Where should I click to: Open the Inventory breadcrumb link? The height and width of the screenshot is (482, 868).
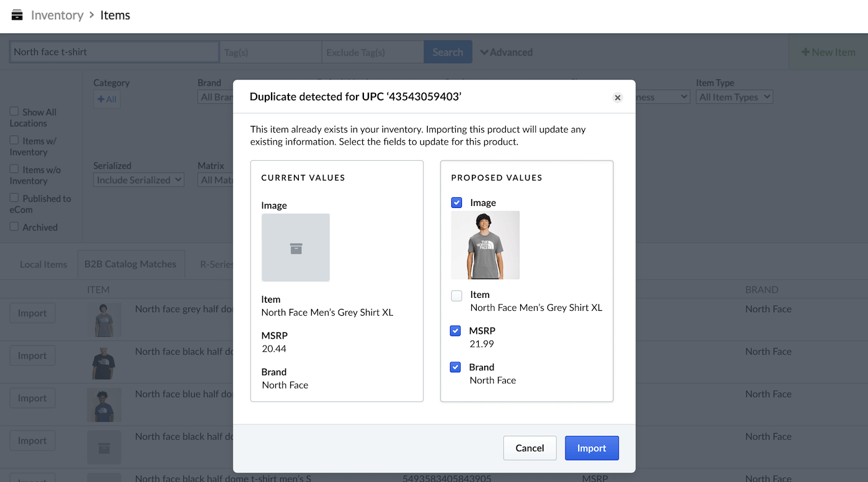57,15
